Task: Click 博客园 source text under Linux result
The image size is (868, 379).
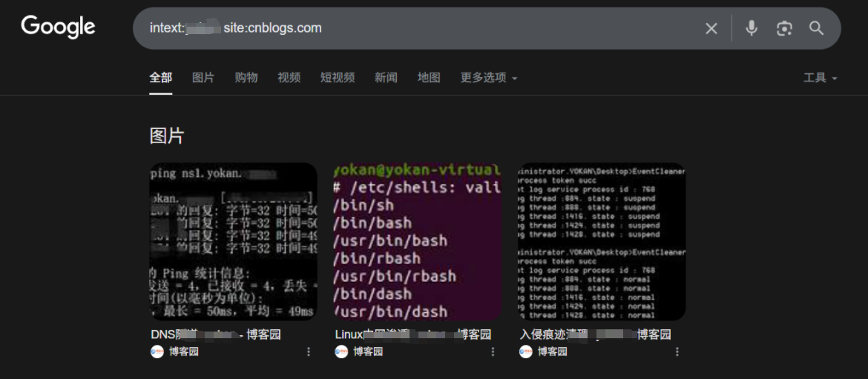Action: point(368,352)
